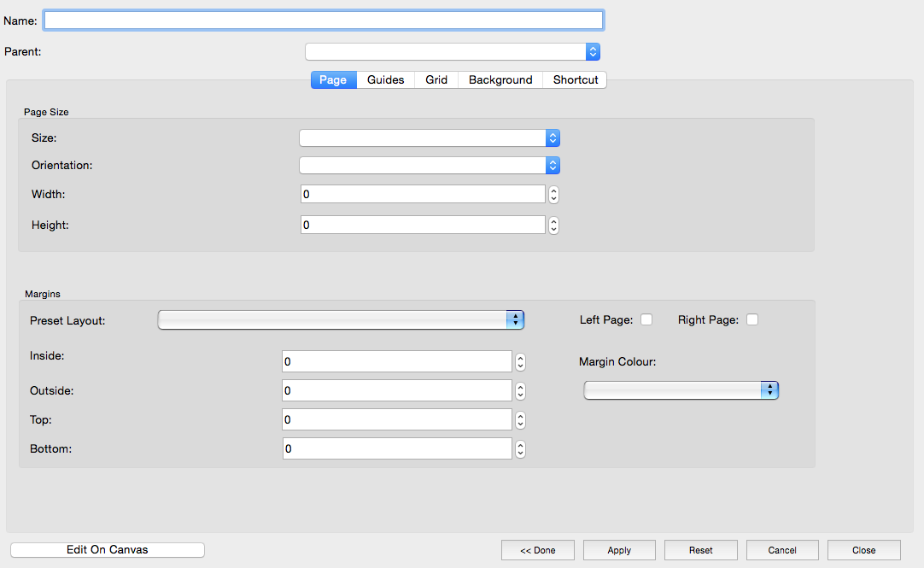The image size is (924, 568).
Task: Choose a Margin Colour from dropdown
Action: (x=681, y=390)
